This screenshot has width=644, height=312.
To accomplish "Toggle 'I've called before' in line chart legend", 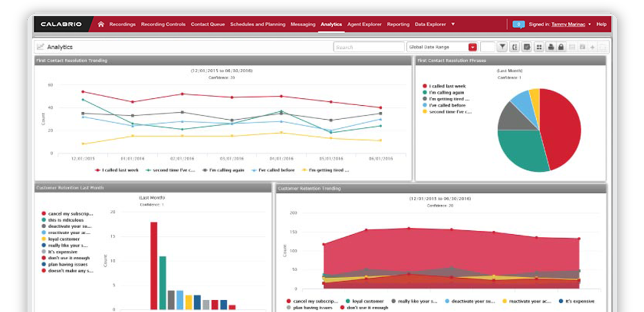I will [x=274, y=170].
